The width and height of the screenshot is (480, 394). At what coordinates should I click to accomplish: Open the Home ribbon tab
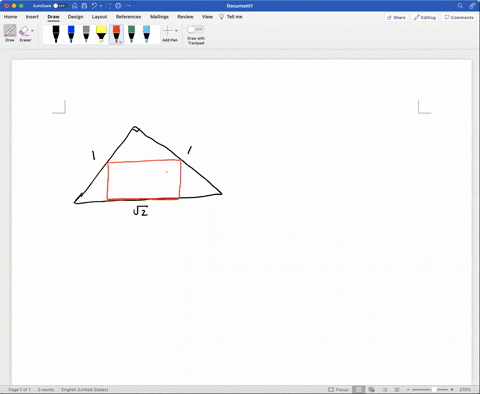pos(10,17)
